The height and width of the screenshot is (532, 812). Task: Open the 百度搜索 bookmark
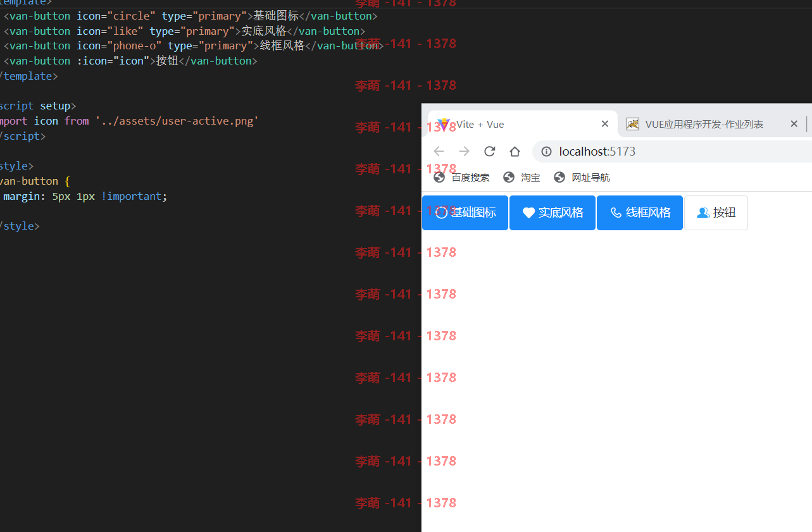[x=461, y=177]
